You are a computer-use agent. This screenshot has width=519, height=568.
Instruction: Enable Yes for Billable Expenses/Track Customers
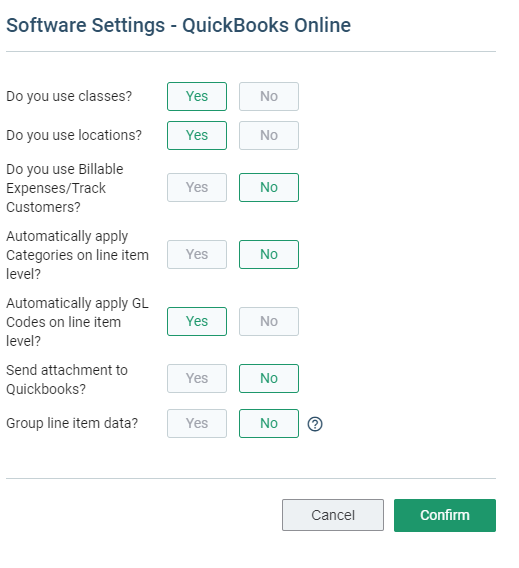pyautogui.click(x=197, y=188)
